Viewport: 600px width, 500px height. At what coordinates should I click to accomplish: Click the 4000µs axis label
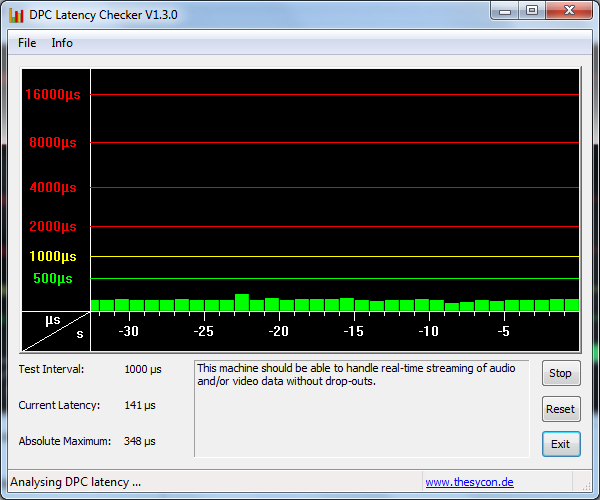(53, 187)
